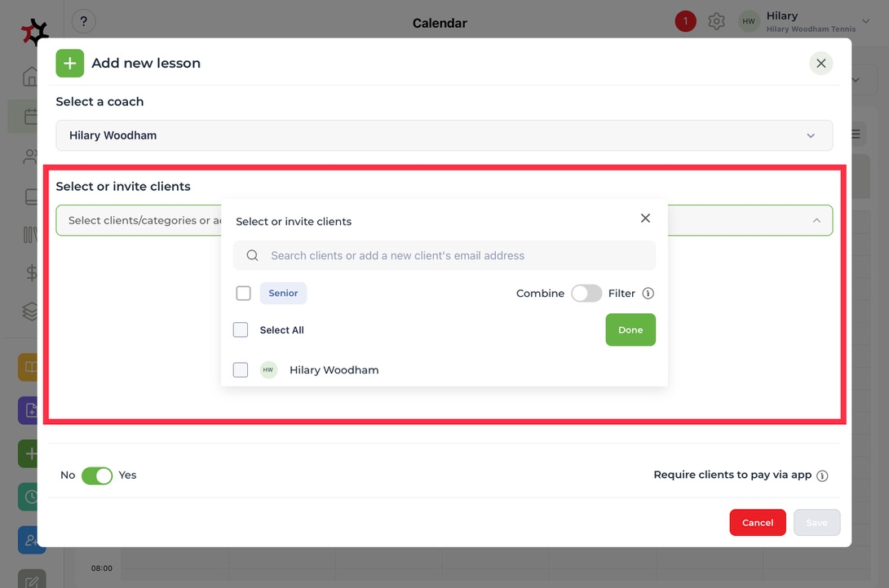This screenshot has width=889, height=588.
Task: Close the Select or invite clients popup
Action: click(645, 219)
